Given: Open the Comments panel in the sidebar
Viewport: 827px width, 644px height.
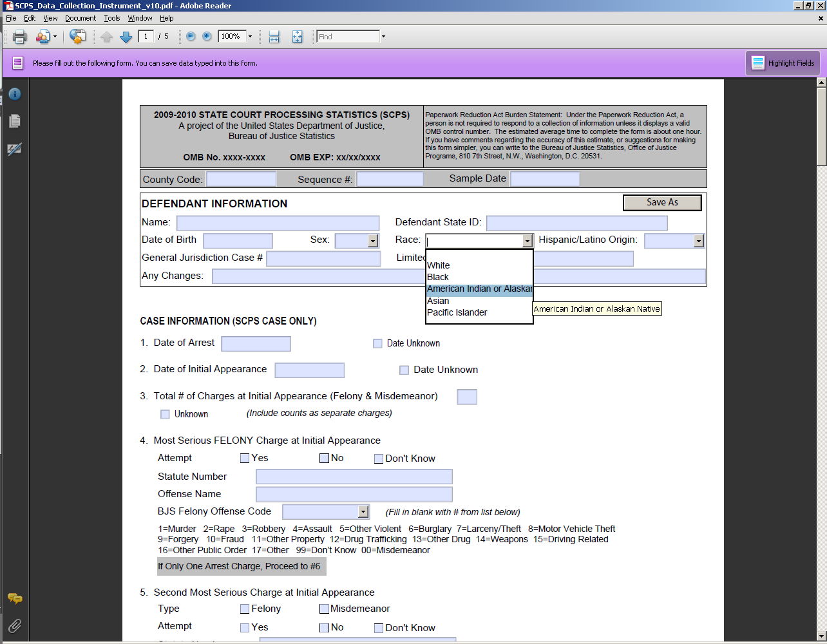Looking at the screenshot, I should click(15, 599).
